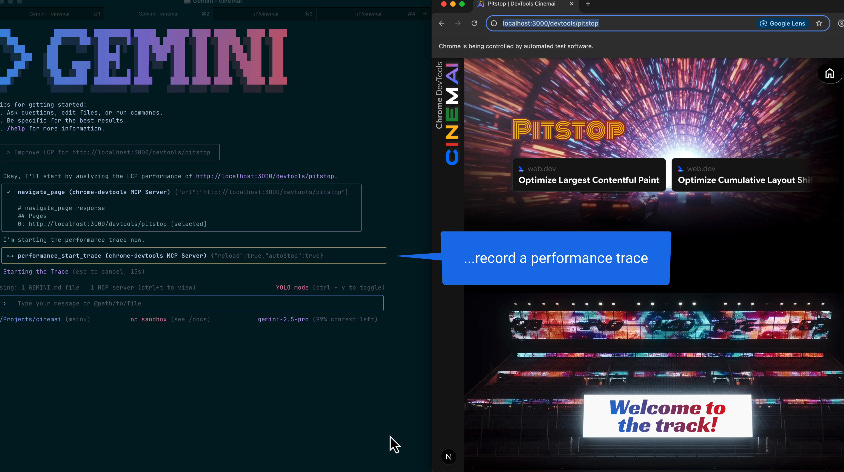Click the navigate_page tool call row
This screenshot has width=844, height=472.
182,192
